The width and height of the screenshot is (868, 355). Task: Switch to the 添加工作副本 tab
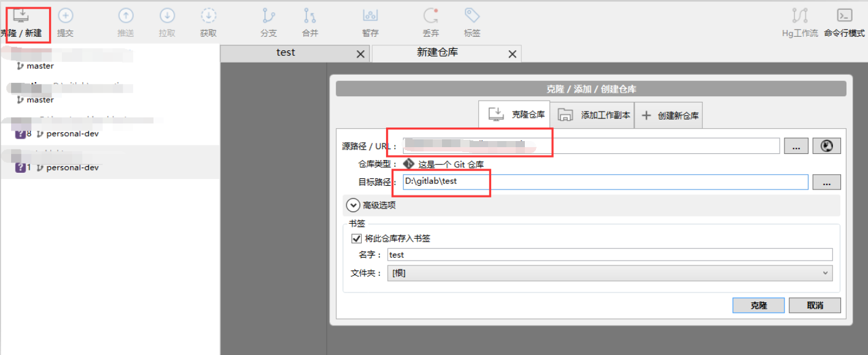click(594, 115)
